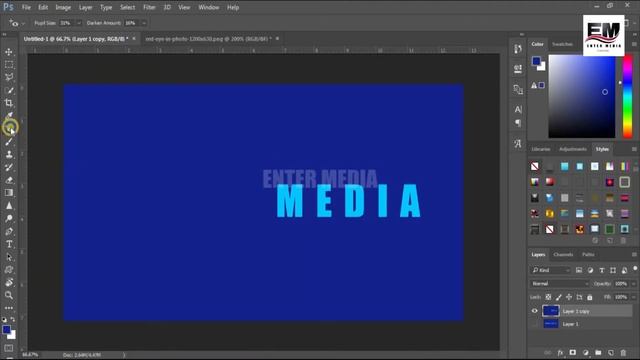Viewport: 640px width, 360px height.
Task: Select the Crop tool
Action: pos(9,103)
